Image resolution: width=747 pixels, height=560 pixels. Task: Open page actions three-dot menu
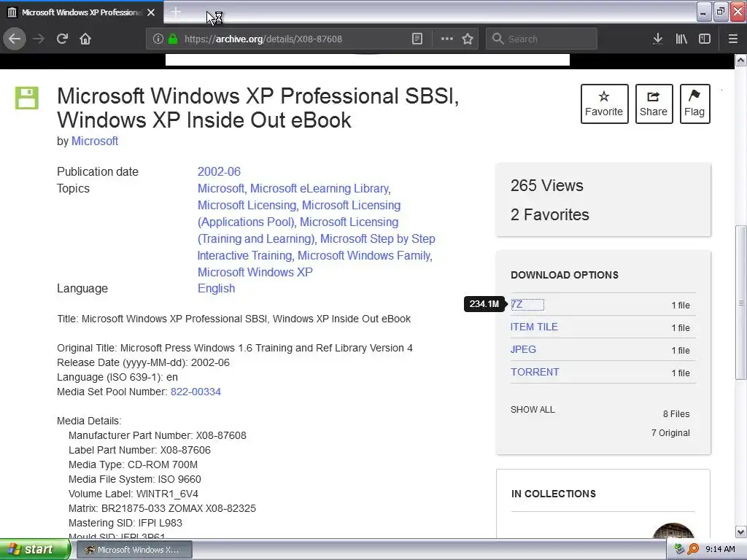click(x=447, y=39)
